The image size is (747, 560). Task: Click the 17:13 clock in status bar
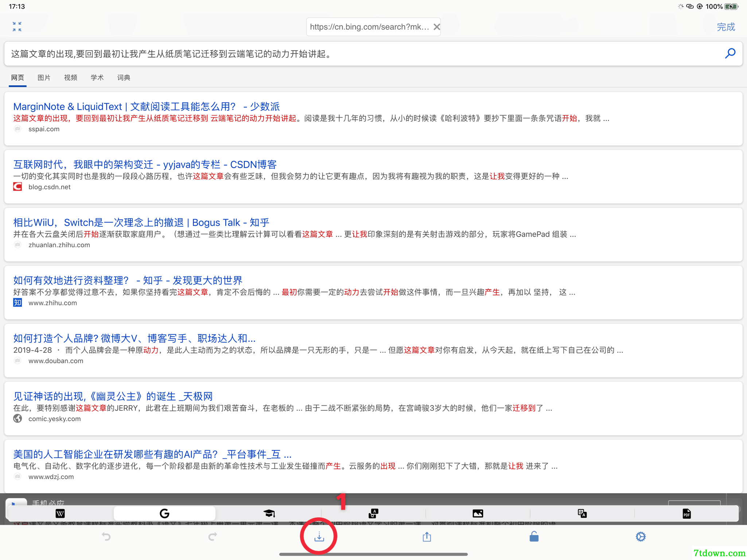click(x=17, y=7)
